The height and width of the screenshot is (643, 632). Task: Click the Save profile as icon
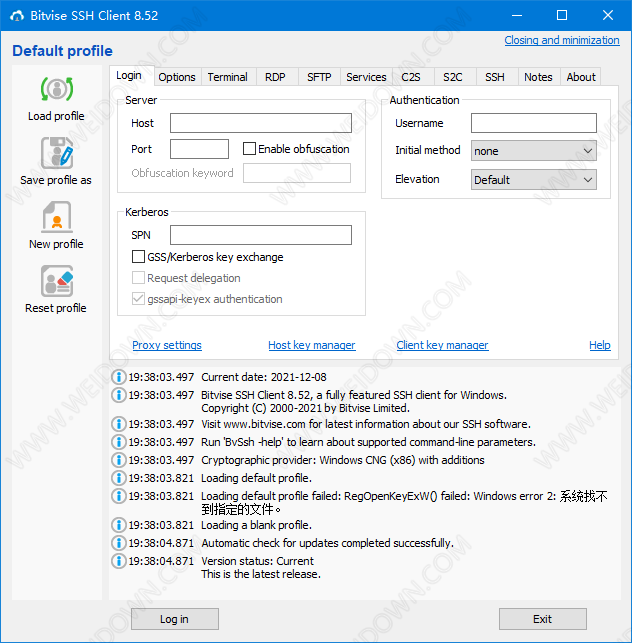pyautogui.click(x=57, y=153)
